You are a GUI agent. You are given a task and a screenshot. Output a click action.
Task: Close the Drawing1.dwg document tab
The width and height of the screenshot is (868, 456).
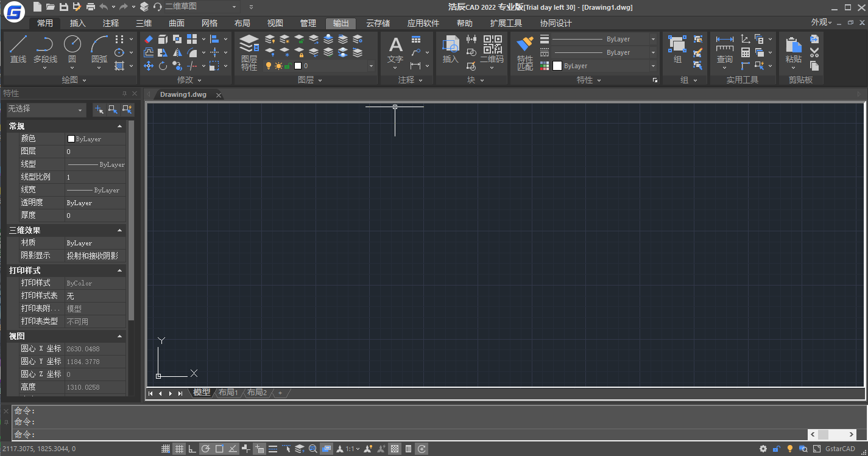pos(219,95)
